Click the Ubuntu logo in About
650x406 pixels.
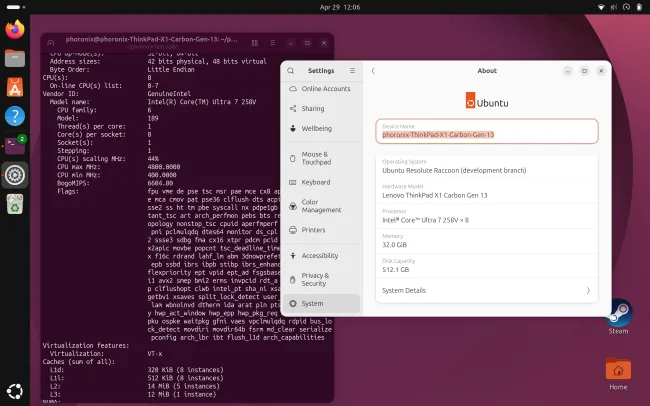click(487, 101)
